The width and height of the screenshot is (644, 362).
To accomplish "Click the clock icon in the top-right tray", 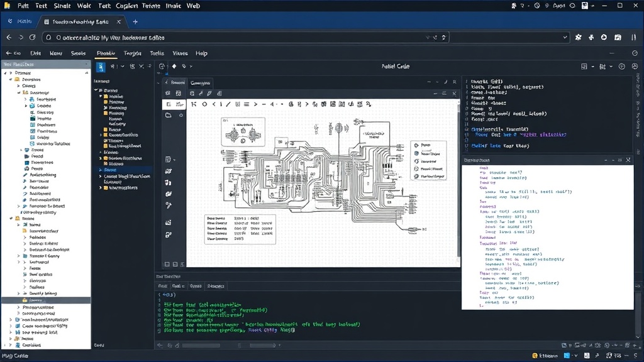I will pyautogui.click(x=537, y=6).
